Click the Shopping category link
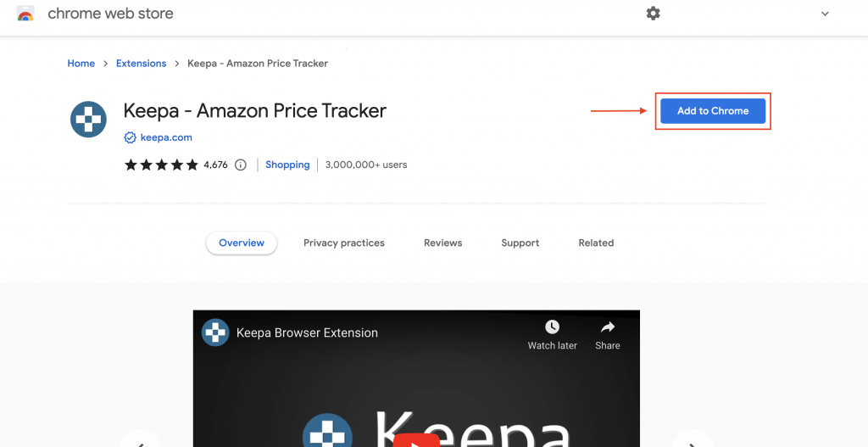 [287, 165]
